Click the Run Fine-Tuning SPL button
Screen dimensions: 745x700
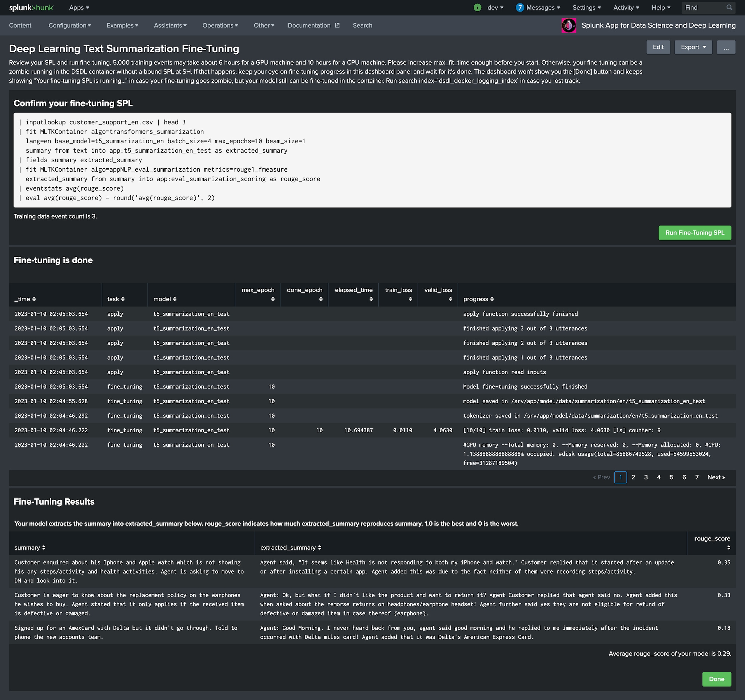click(695, 232)
